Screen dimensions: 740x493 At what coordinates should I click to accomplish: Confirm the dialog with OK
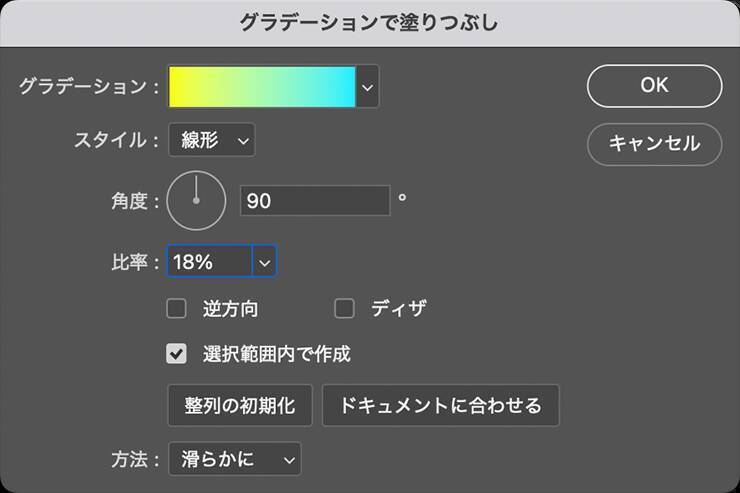[x=654, y=86]
